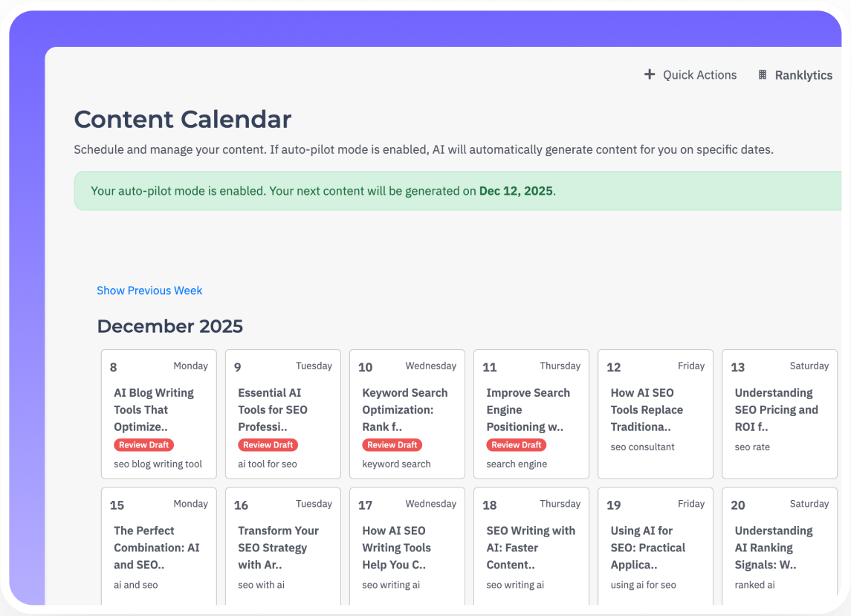Click the 'ai tool for seo' keyword label
This screenshot has height=616, width=851.
[266, 464]
